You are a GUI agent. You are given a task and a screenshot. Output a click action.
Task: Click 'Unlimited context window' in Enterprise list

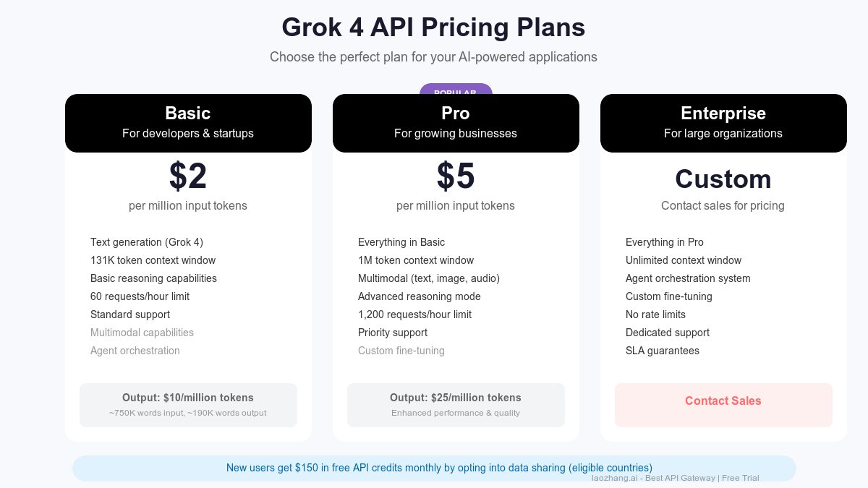[x=683, y=260]
